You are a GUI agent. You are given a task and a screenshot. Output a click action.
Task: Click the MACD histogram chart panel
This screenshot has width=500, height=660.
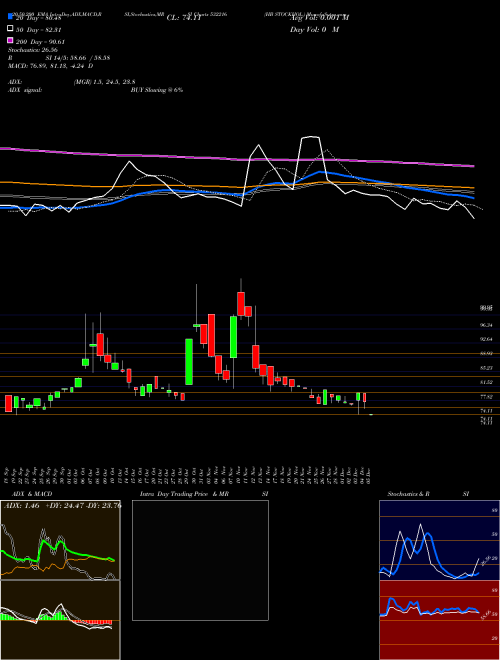coord(60,620)
